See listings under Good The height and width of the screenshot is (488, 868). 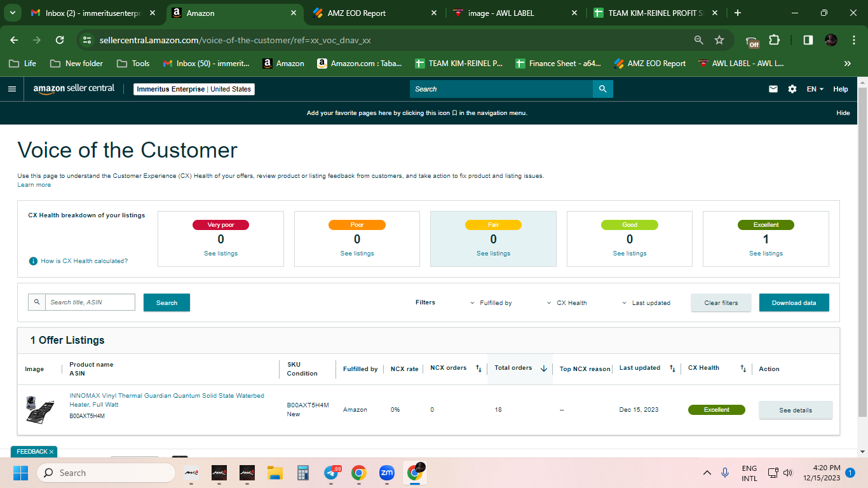click(x=630, y=254)
